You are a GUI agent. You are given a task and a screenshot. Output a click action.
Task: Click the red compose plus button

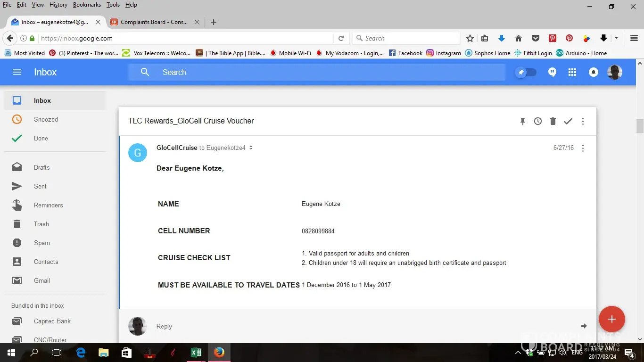point(611,319)
